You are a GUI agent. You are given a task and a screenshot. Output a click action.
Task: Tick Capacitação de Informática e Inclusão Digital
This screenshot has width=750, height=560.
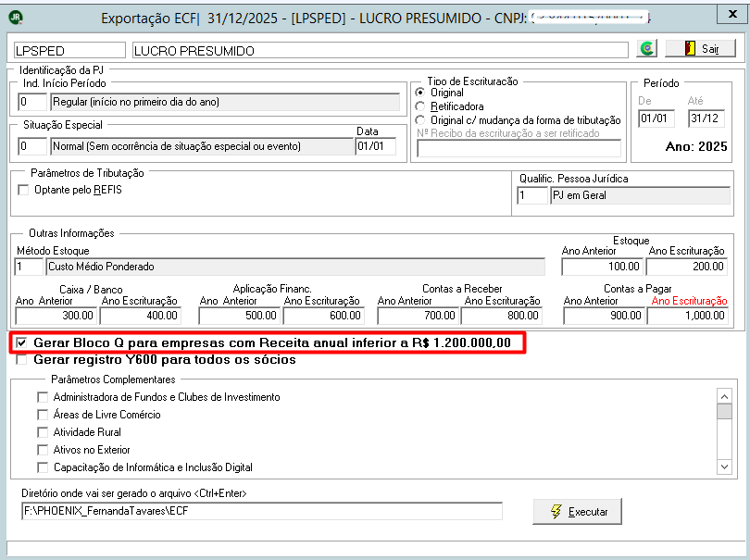(43, 467)
